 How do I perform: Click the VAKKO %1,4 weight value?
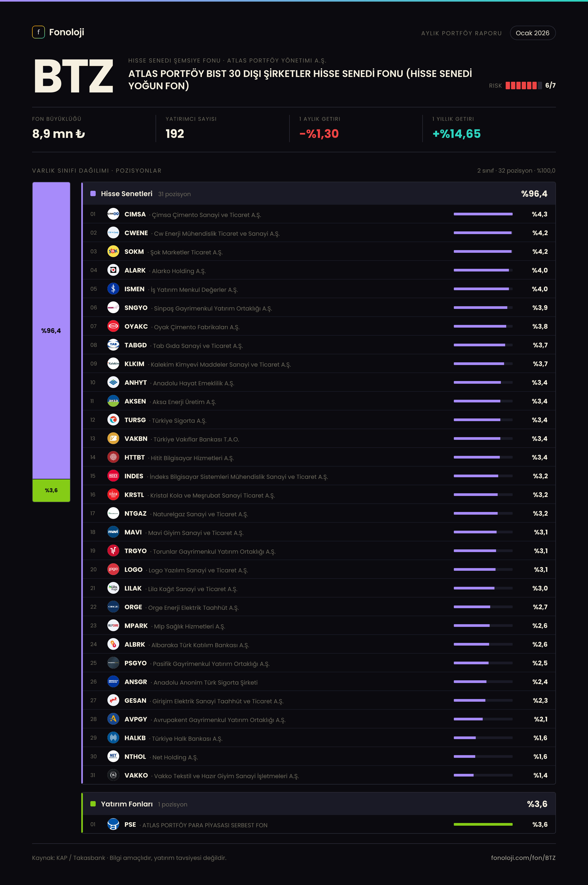(x=540, y=775)
